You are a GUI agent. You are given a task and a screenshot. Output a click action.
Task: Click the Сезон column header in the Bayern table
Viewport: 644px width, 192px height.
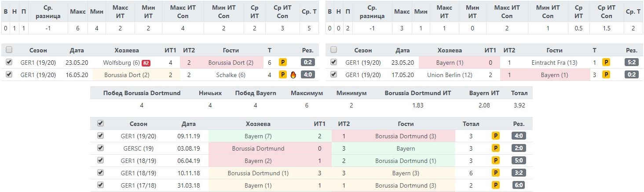[x=363, y=51]
